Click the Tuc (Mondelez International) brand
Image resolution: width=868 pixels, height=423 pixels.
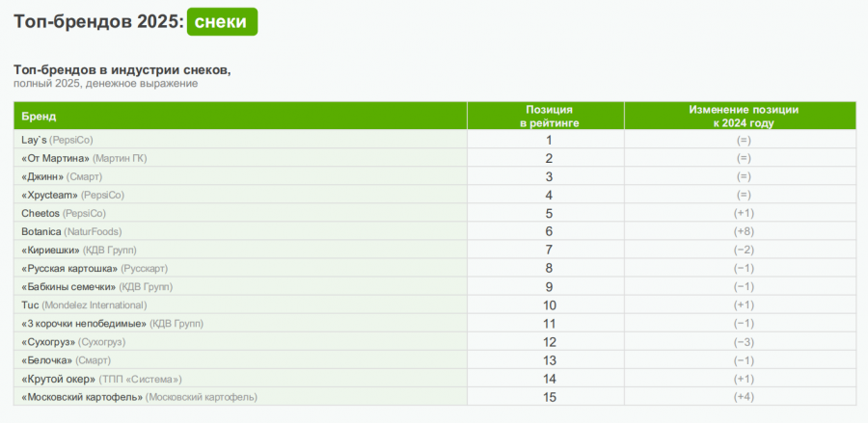(29, 304)
